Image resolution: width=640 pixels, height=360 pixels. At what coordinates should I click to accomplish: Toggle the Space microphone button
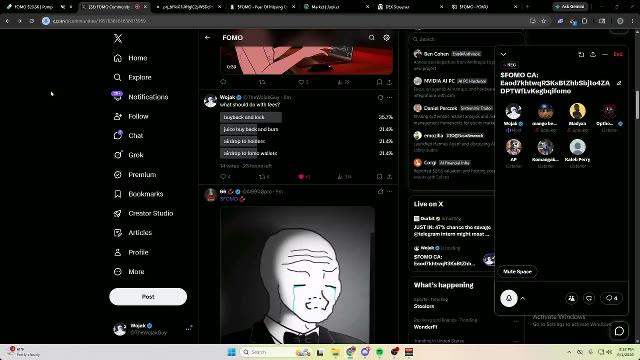tap(509, 298)
